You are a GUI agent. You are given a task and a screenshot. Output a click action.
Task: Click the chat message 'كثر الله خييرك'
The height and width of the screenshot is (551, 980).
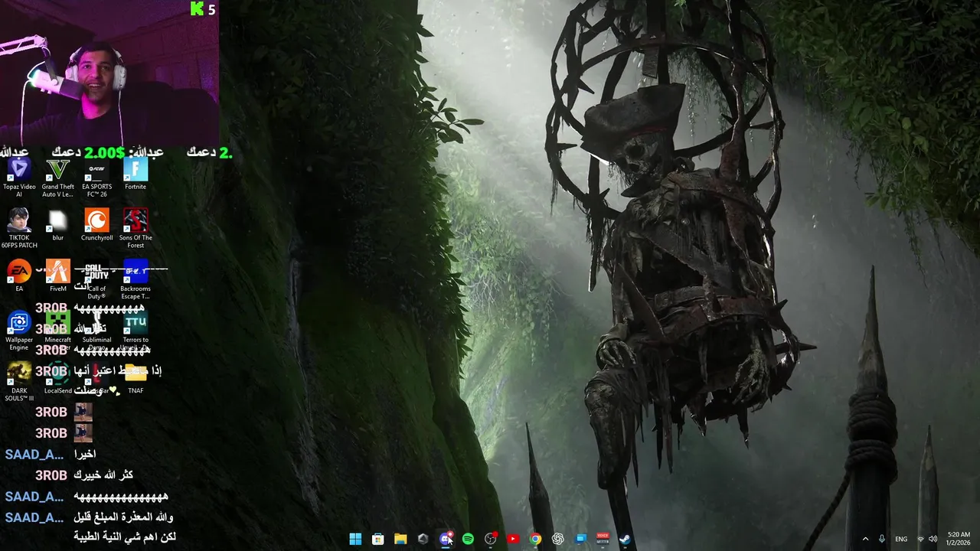[103, 475]
